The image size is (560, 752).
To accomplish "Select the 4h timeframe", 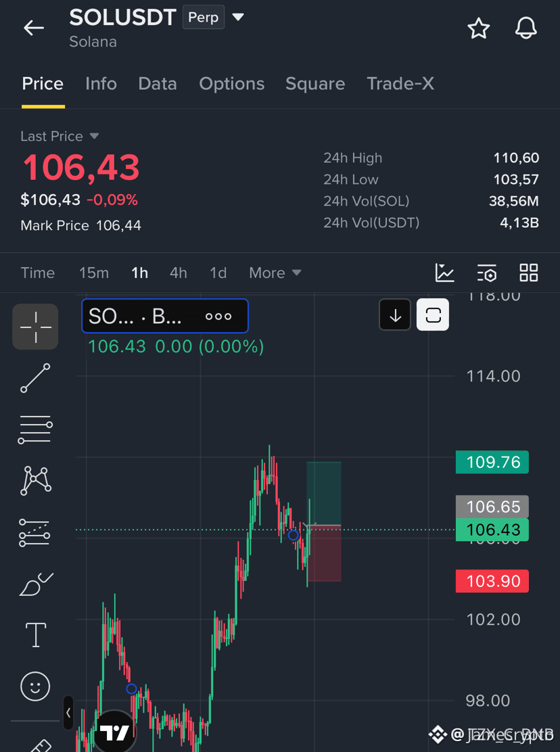I will tap(179, 273).
